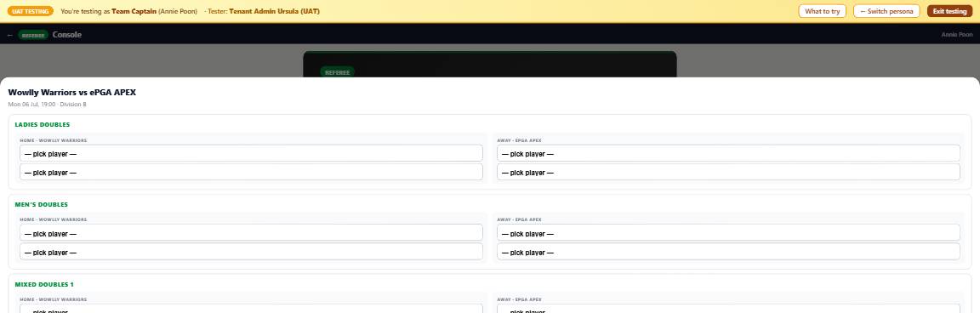The width and height of the screenshot is (980, 313).
Task: Click the UAT TESTING badge
Action: pyautogui.click(x=30, y=11)
